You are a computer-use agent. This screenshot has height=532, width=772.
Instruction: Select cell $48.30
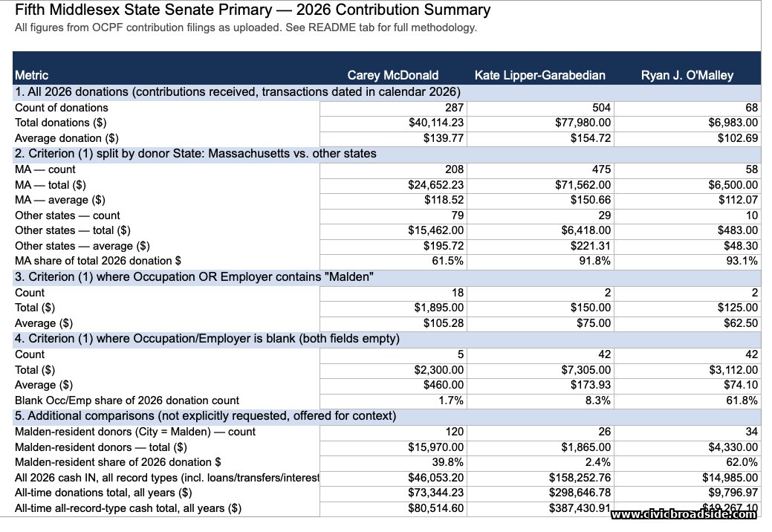click(687, 247)
